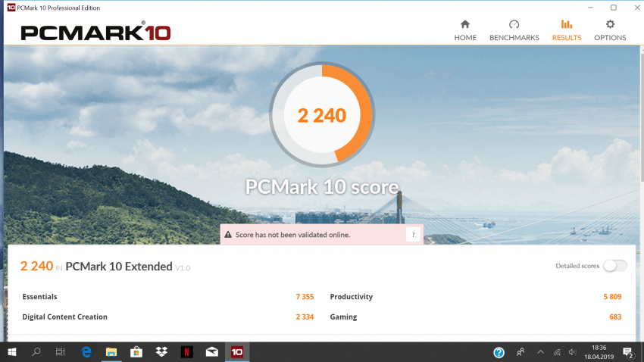Open Dropbox from taskbar

[161, 352]
